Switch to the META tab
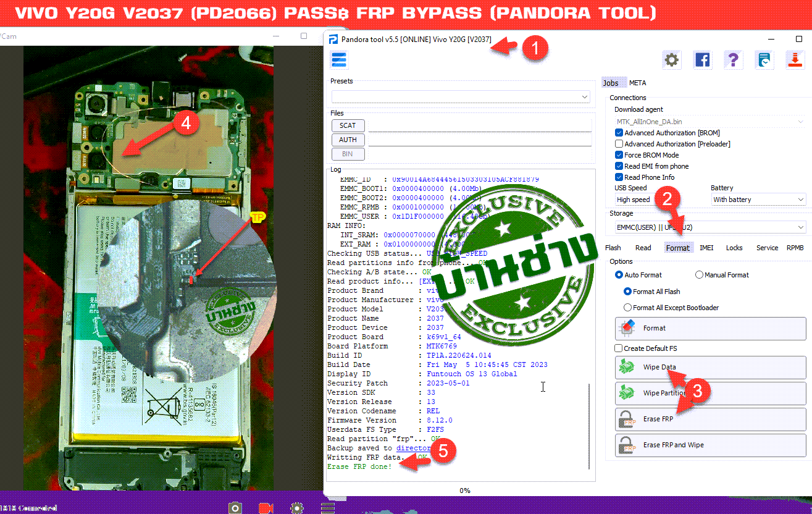The height and width of the screenshot is (514, 812). (638, 83)
